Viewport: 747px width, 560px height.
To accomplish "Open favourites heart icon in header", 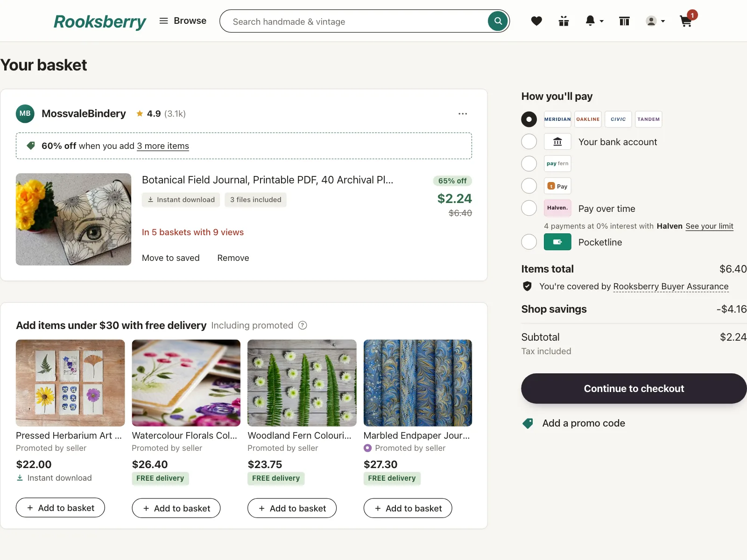I will 536,21.
